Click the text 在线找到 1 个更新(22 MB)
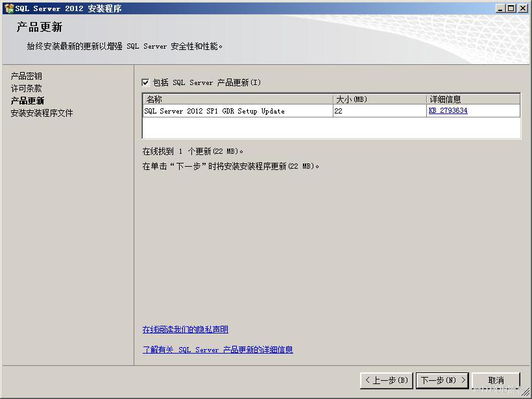 [x=193, y=151]
